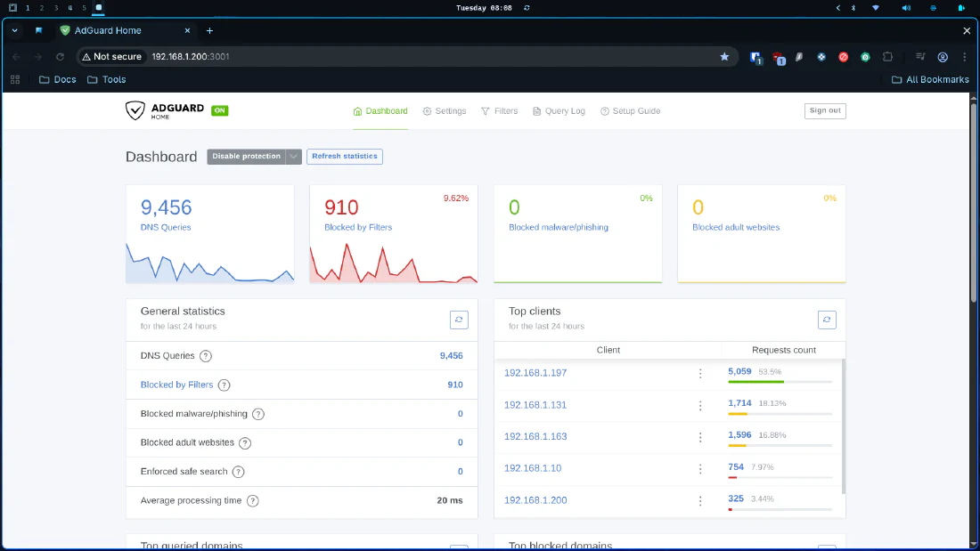Refresh the General statistics panel icon
Screen dimensions: 980x551
click(459, 320)
